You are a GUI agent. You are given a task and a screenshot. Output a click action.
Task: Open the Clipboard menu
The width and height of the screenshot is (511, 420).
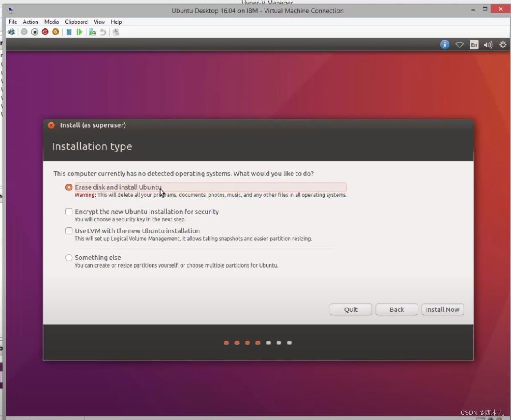(76, 22)
